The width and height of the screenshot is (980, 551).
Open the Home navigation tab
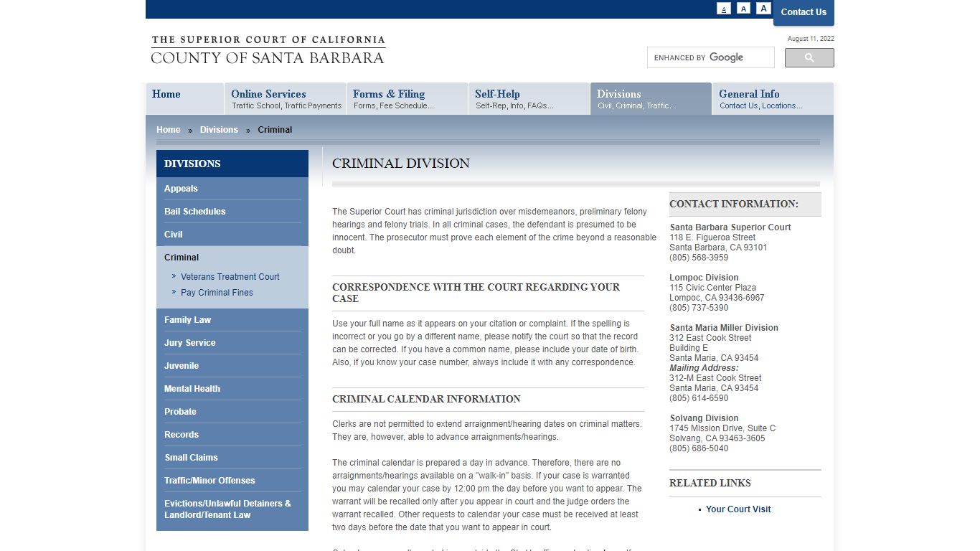pos(184,98)
